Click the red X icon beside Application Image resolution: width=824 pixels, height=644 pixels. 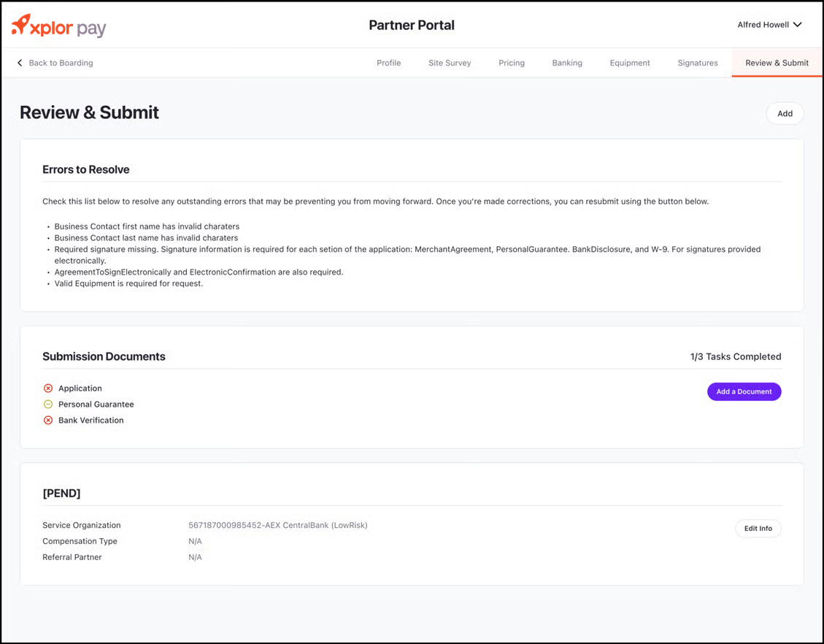(x=48, y=388)
